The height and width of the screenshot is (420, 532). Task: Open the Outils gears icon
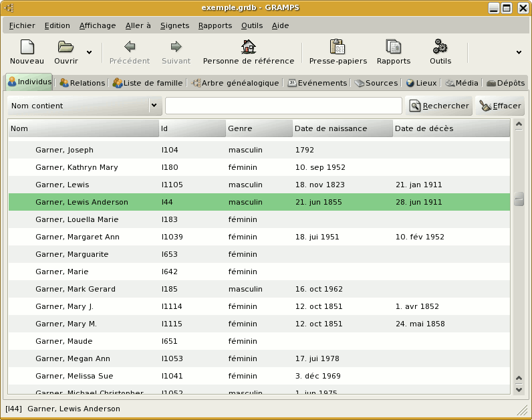click(440, 47)
